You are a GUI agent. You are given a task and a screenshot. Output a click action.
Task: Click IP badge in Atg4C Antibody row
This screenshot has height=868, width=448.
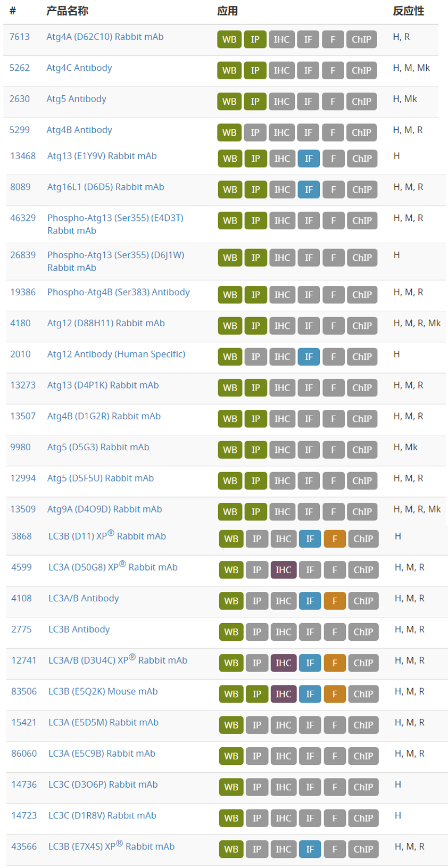pyautogui.click(x=255, y=70)
